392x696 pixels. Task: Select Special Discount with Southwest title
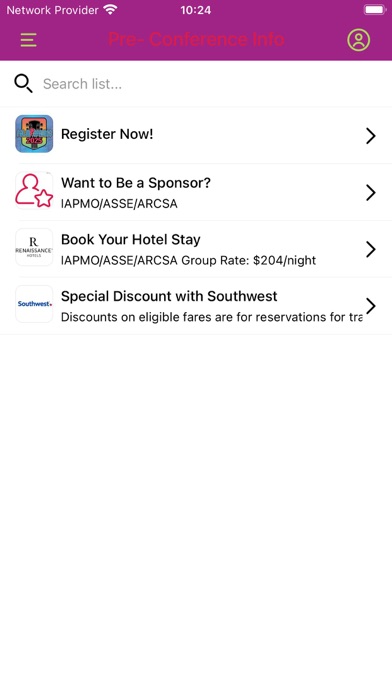pos(169,296)
